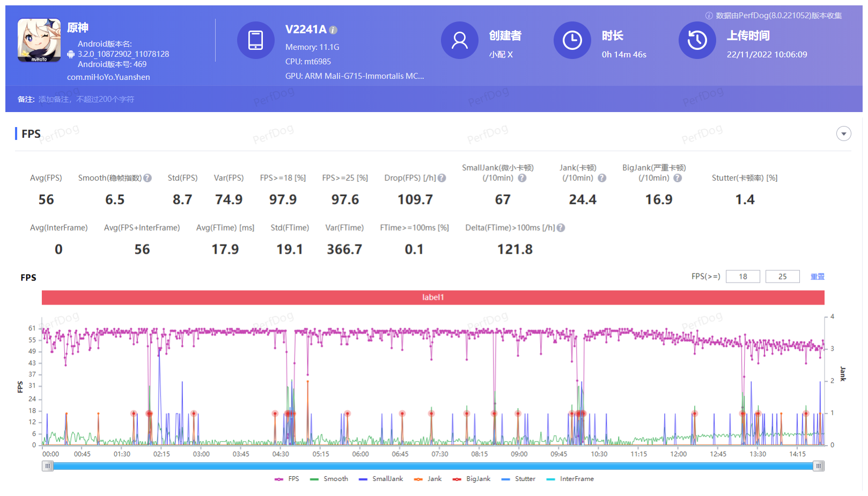Click the creator name 小配 X

(x=501, y=55)
